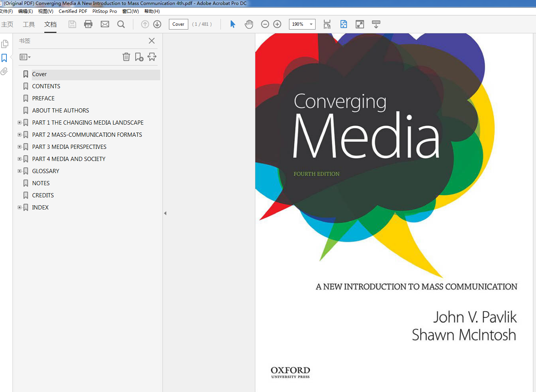Switch to the 工具 tab

click(29, 24)
